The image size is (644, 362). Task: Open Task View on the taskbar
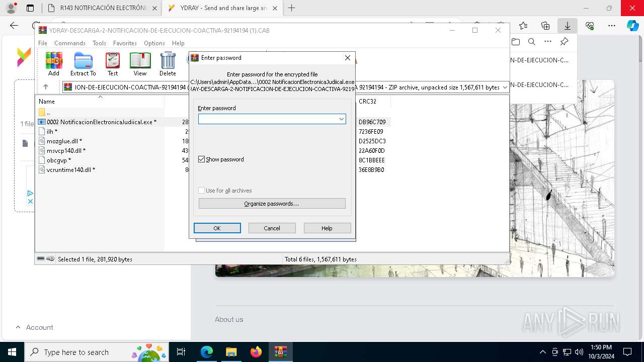181,352
